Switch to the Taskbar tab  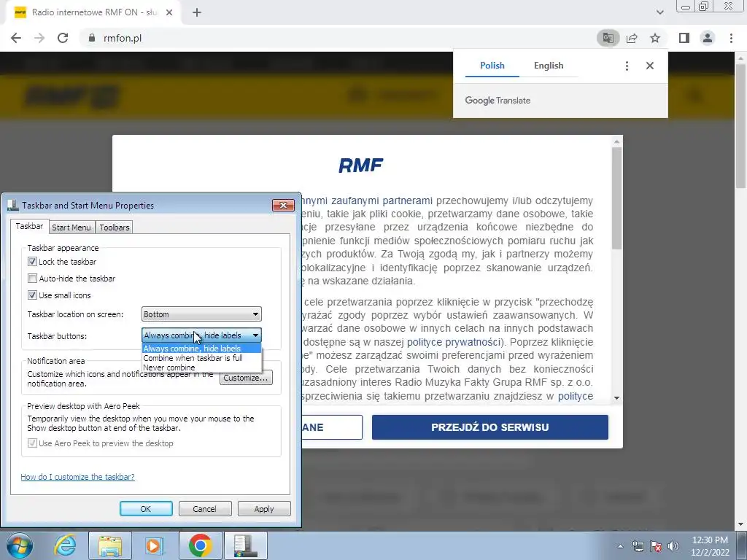[29, 226]
